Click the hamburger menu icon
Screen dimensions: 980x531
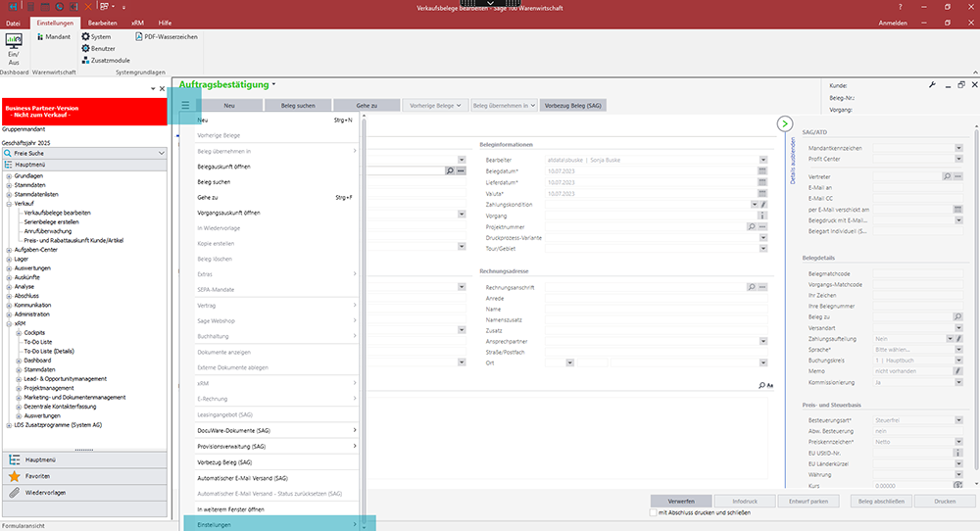tap(184, 105)
